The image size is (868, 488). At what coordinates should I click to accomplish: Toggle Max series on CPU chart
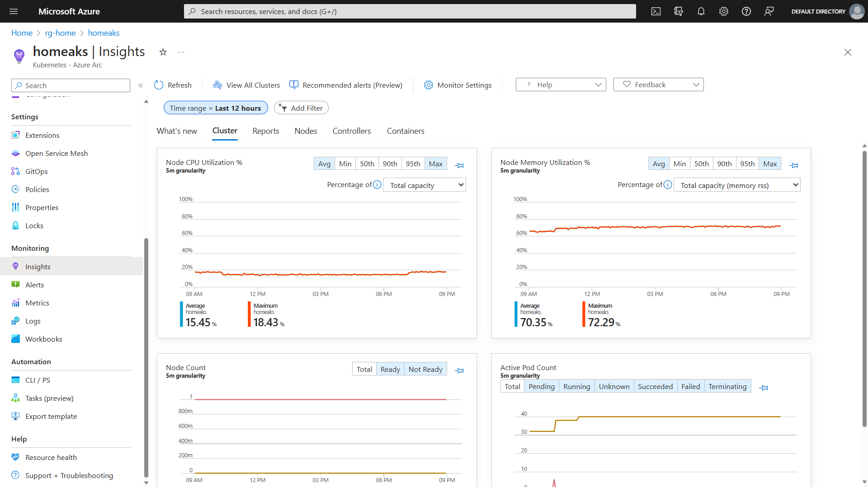pos(436,164)
